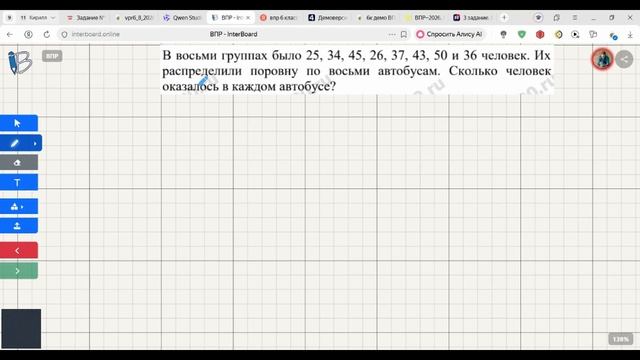This screenshot has width=640, height=360.
Task: Click the math problem image on the board
Action: (x=357, y=70)
